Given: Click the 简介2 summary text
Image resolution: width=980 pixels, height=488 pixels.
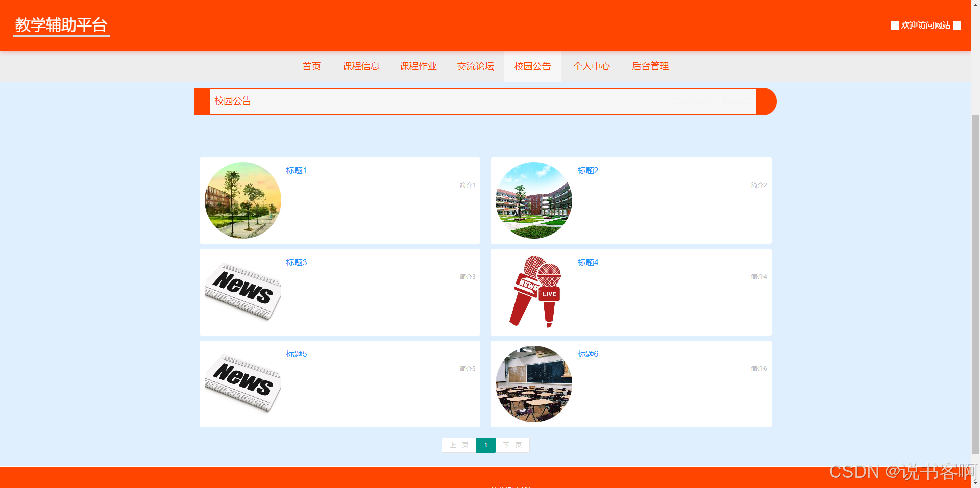Looking at the screenshot, I should click(758, 185).
